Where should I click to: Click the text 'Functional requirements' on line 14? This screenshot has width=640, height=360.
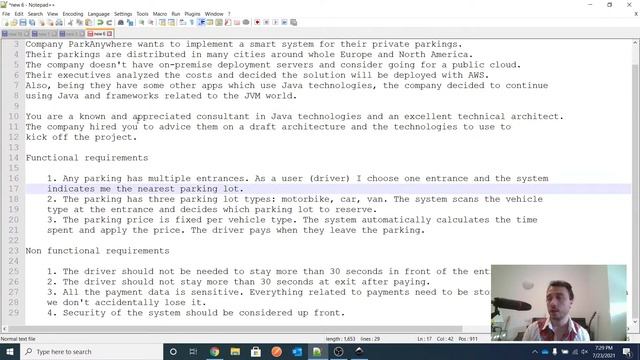click(x=87, y=158)
